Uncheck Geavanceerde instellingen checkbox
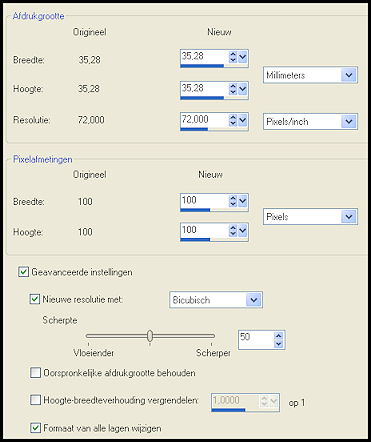Screen dimensions: 371x442 [x=23, y=272]
